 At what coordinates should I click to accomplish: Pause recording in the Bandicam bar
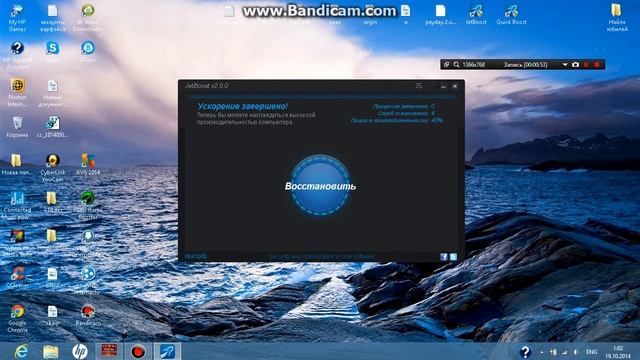(x=587, y=64)
